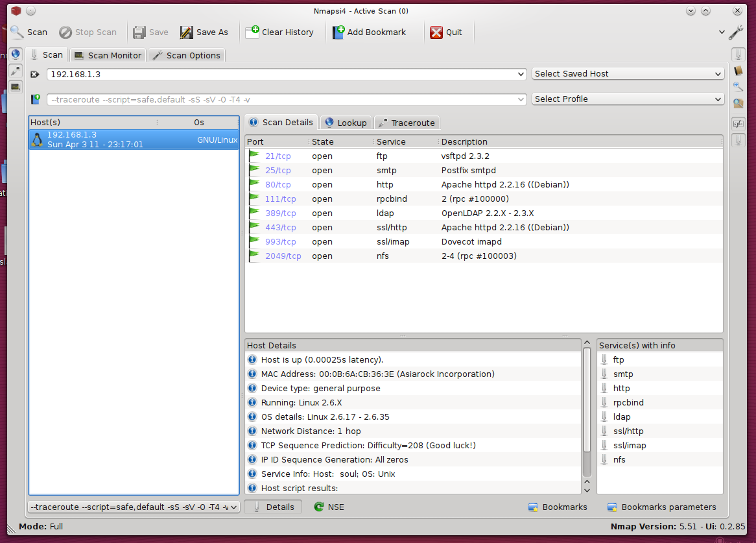756x543 pixels.
Task: Click the last icon in the right sidebar
Action: tap(738, 140)
